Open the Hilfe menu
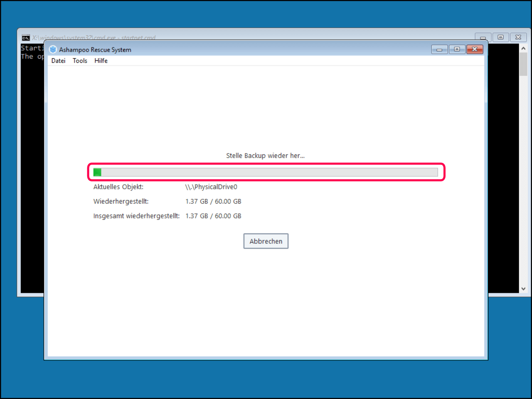The image size is (532, 399). point(101,61)
